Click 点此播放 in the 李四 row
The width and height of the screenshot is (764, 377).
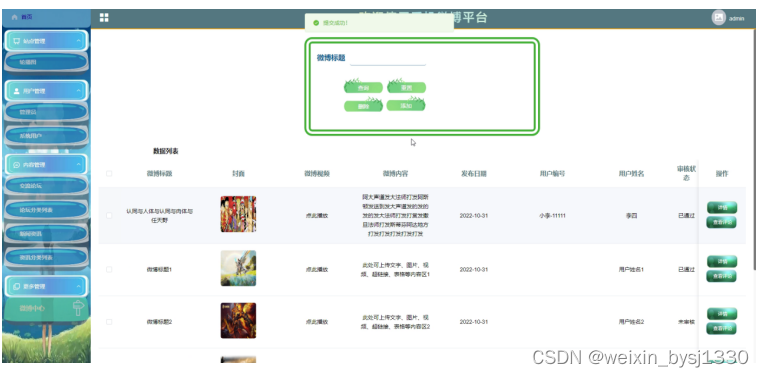point(317,216)
